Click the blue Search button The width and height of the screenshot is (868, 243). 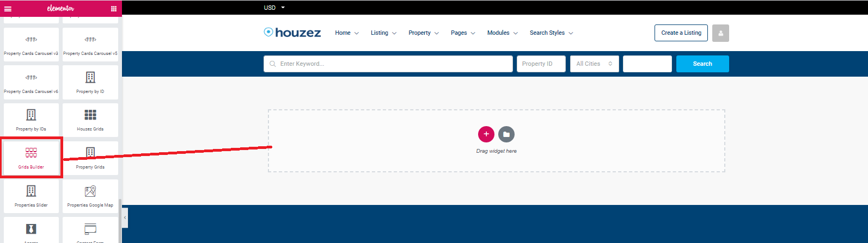tap(702, 64)
